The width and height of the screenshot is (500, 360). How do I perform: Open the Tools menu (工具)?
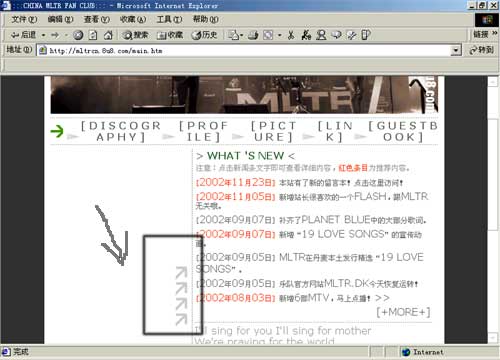click(x=169, y=19)
